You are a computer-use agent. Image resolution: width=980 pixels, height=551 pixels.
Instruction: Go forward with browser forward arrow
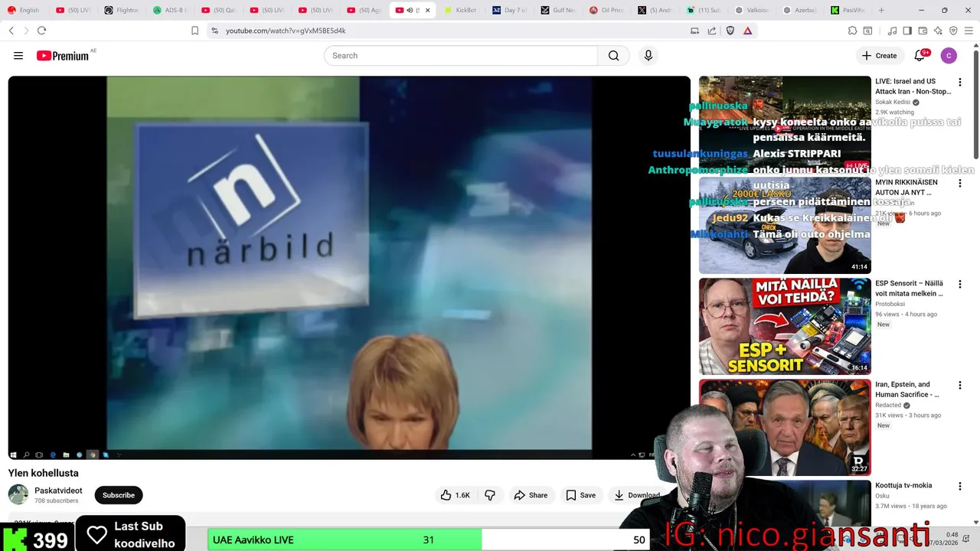[26, 31]
